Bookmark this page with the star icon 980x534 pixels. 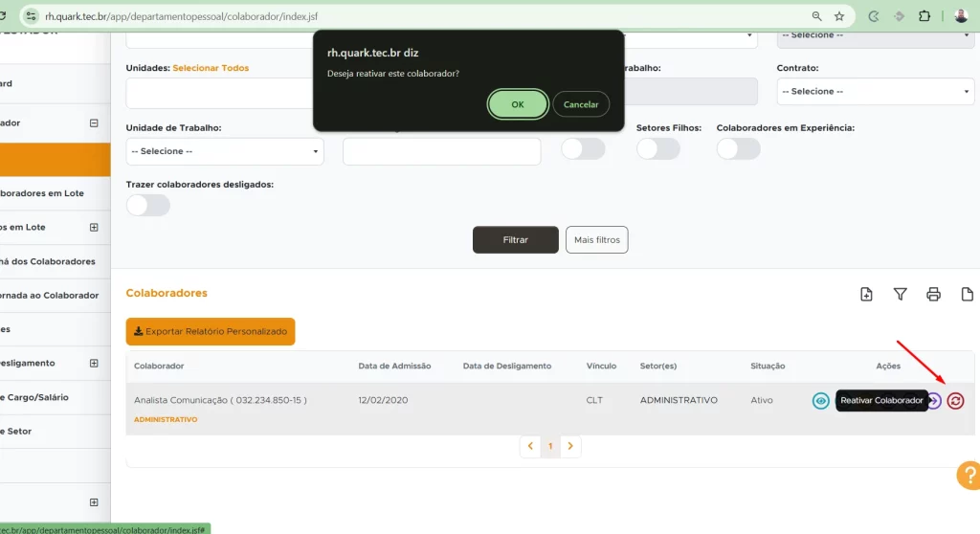tap(839, 16)
